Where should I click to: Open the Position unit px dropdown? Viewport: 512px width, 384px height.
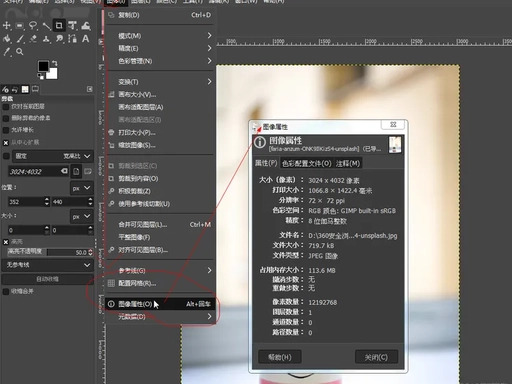(x=81, y=188)
